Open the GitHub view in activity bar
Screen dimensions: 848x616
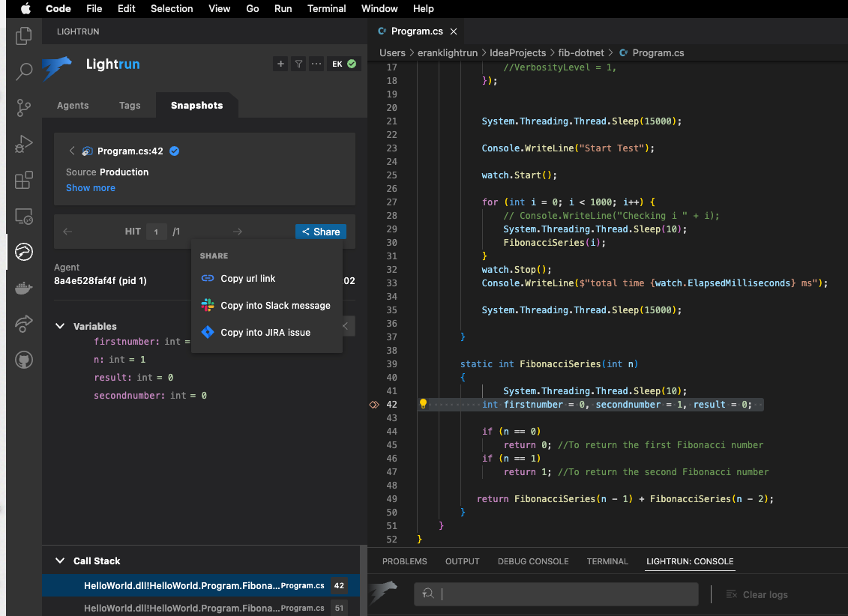(24, 360)
